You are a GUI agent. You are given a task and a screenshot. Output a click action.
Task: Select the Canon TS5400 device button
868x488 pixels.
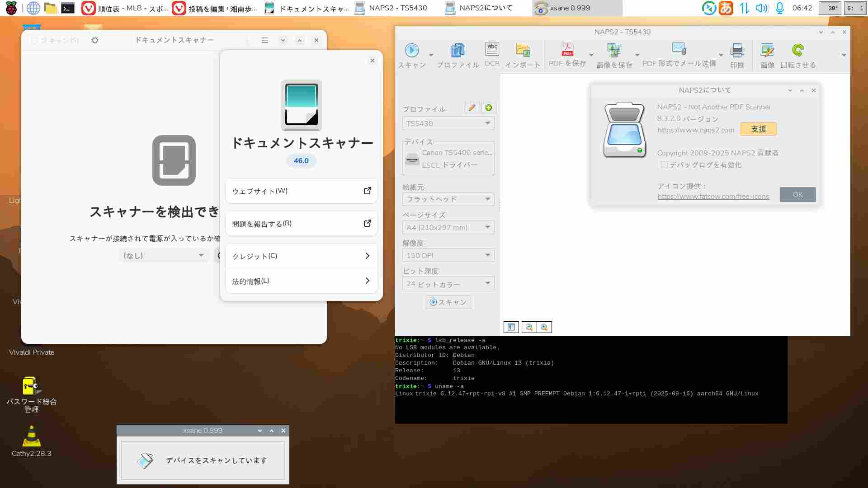(x=448, y=159)
